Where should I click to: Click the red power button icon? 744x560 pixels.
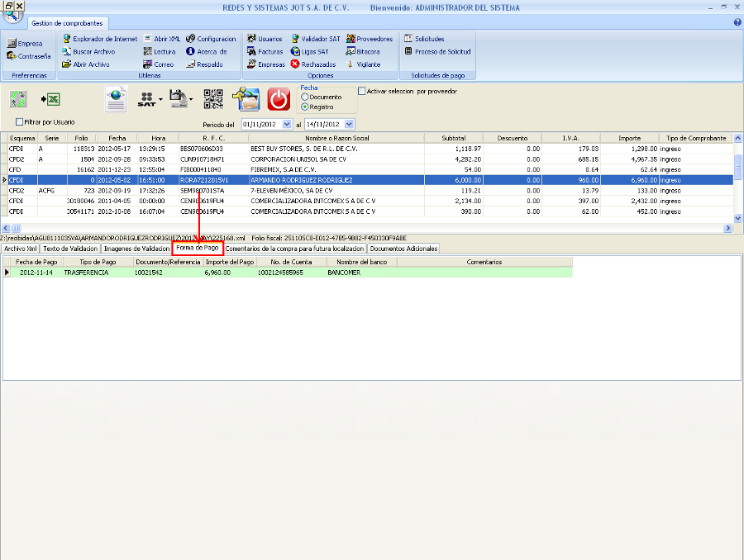(279, 99)
